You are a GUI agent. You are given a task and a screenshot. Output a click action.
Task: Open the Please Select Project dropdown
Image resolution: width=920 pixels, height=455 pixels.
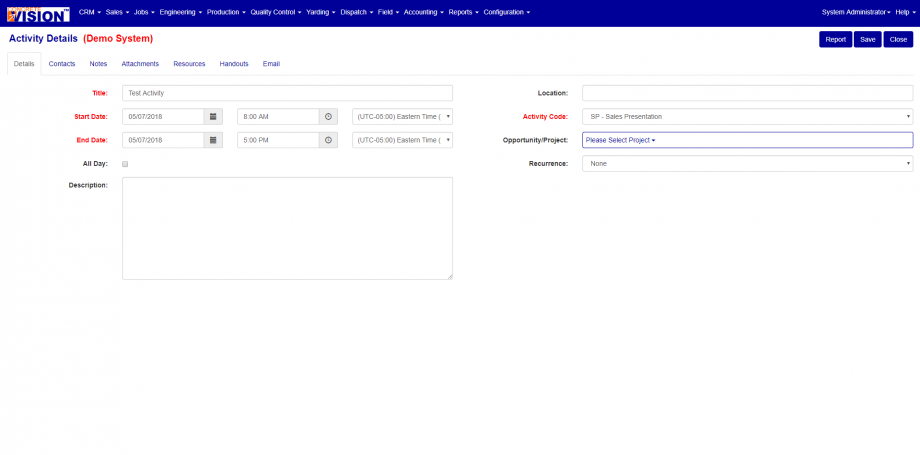(748, 140)
